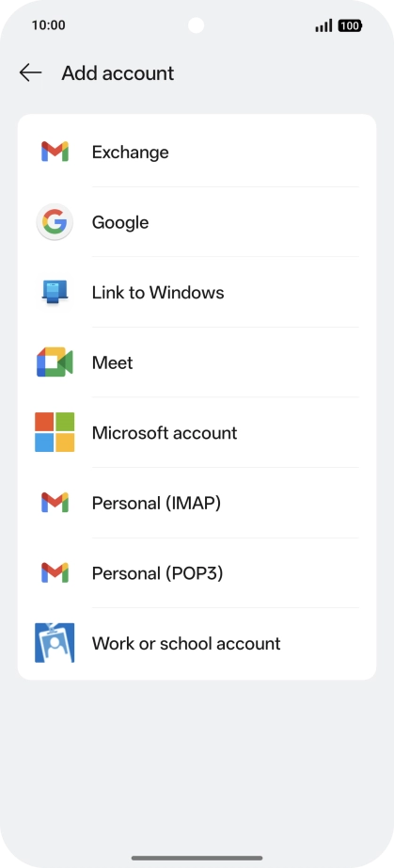Select the Meet account entry
This screenshot has height=868, width=394.
(197, 362)
